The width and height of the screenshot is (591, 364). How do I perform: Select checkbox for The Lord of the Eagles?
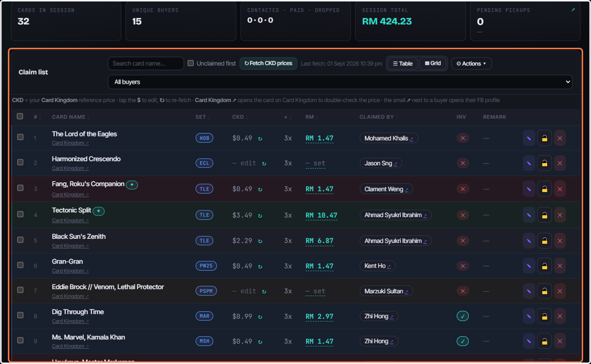pos(20,137)
